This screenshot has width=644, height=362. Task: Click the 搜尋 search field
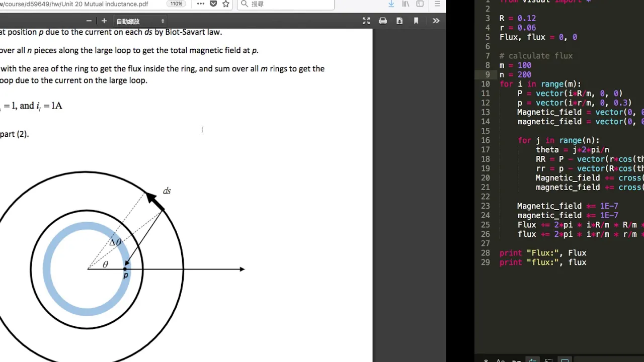point(286,4)
